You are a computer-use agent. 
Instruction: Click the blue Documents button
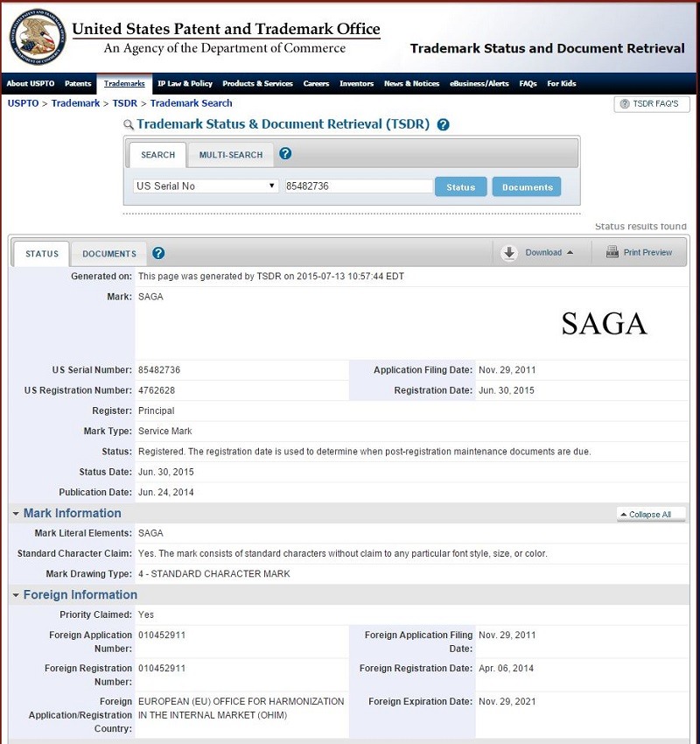527,187
